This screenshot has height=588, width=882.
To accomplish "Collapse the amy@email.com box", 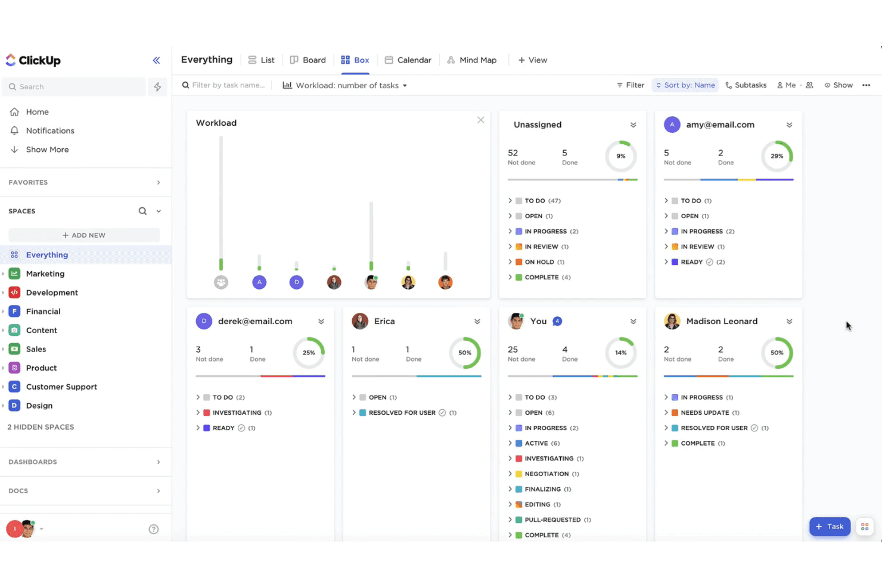I will tap(790, 125).
